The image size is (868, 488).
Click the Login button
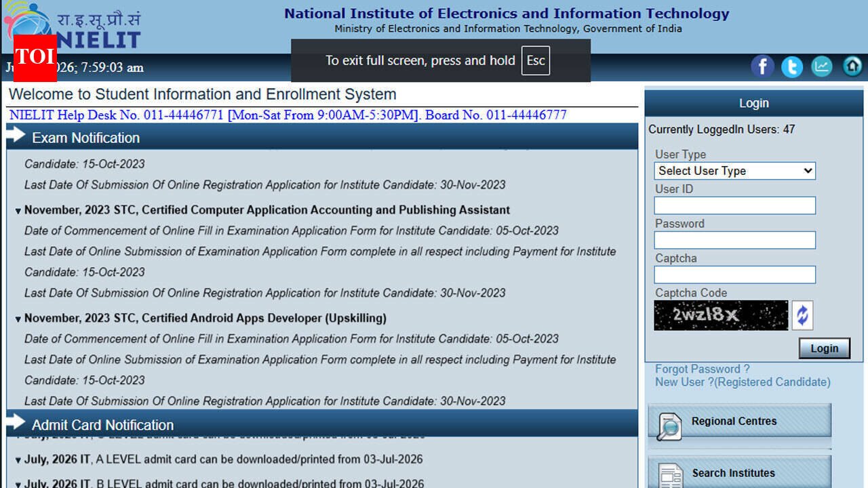(825, 348)
